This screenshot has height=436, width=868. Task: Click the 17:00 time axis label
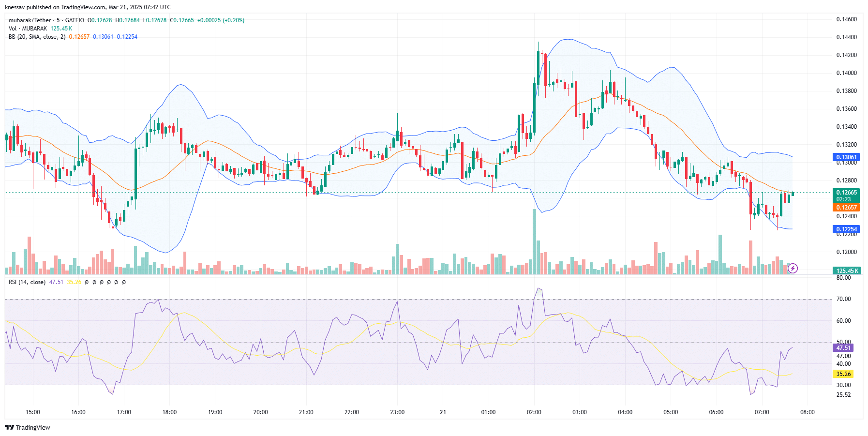coord(124,412)
